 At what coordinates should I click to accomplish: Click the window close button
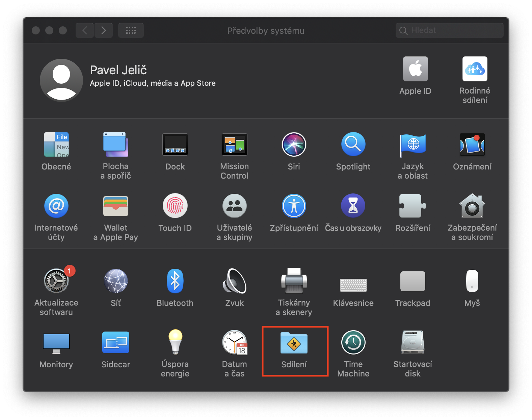(36, 30)
